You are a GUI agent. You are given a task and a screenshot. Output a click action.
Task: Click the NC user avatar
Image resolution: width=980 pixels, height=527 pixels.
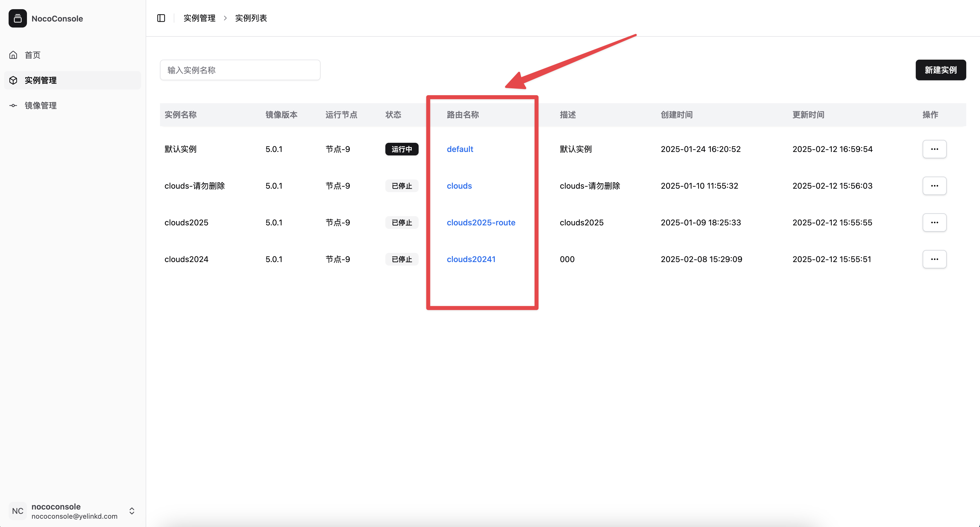[17, 511]
